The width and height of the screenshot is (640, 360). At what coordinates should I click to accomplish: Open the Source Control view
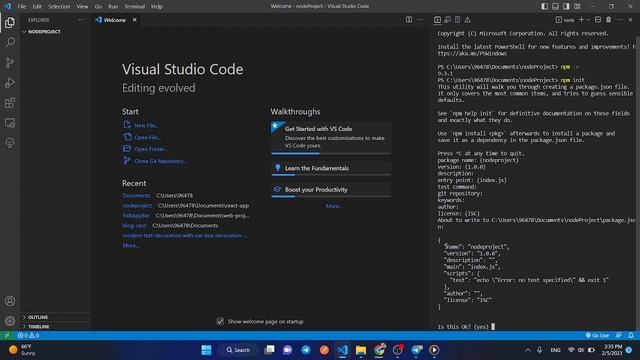(10, 62)
